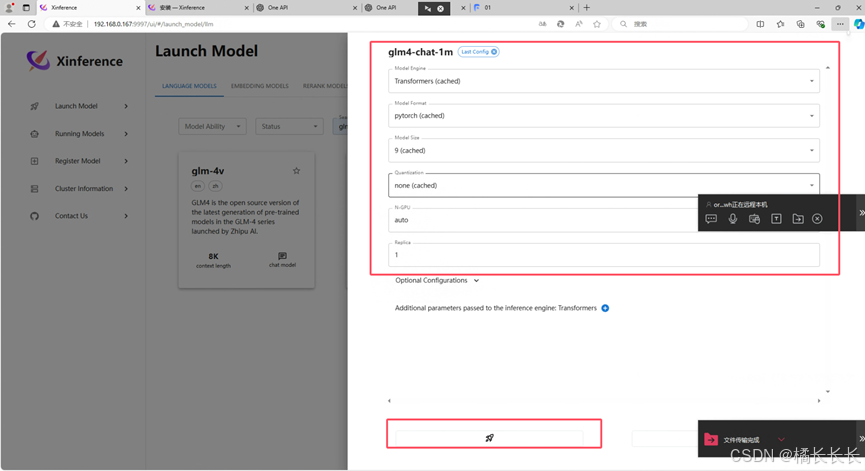Open chat in the remote control toolbar
Viewport: 865px width, 471px height.
(711, 219)
